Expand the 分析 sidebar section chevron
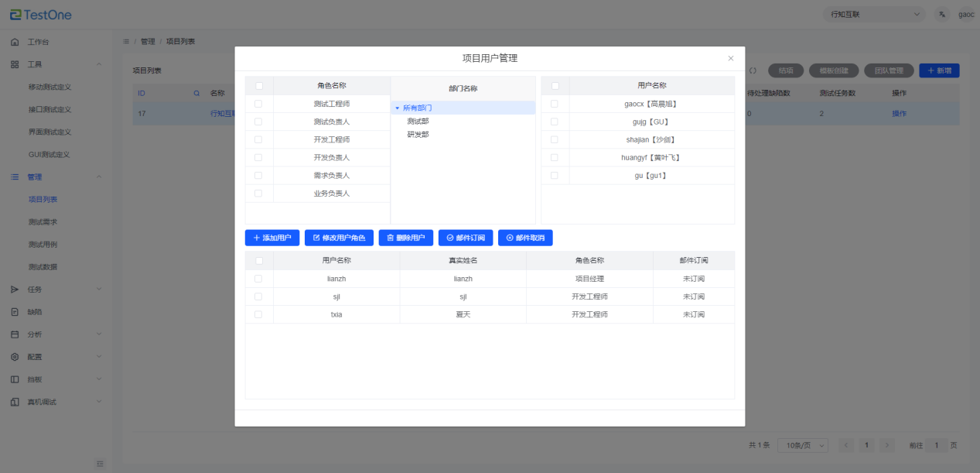The width and height of the screenshot is (980, 473). point(99,334)
